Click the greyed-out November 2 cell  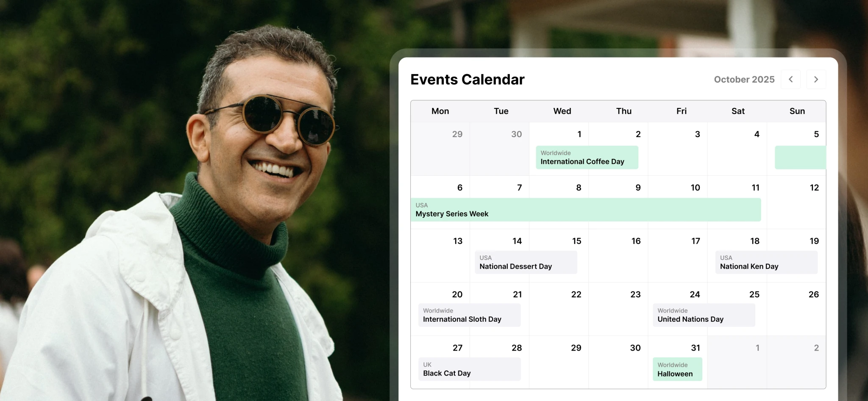[796, 362]
